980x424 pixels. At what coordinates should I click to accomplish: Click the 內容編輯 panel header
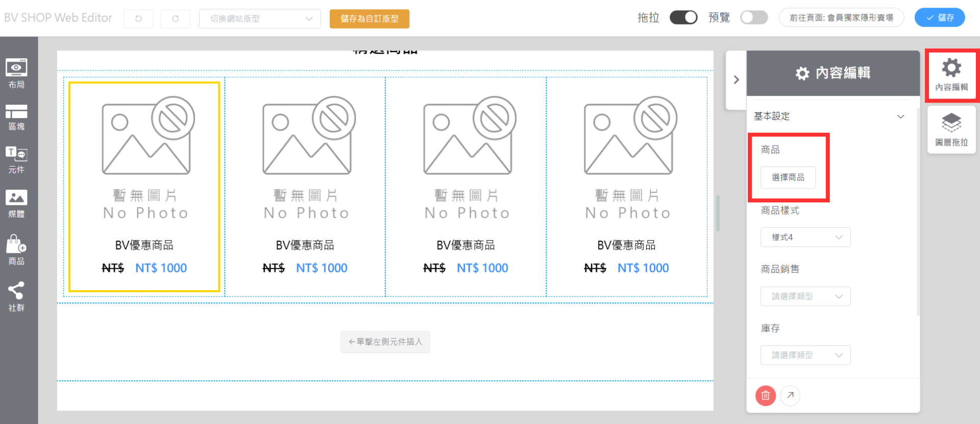pos(834,73)
